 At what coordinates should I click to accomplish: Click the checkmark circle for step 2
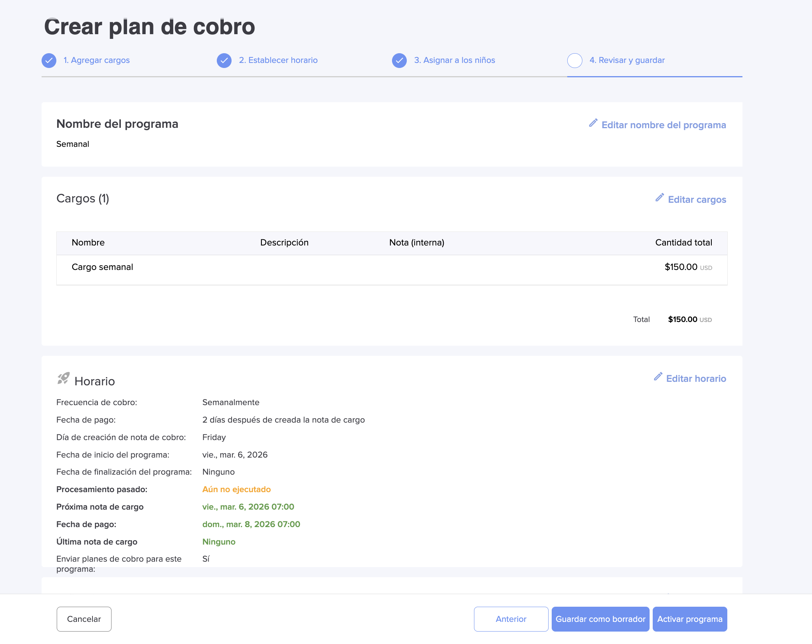tap(224, 61)
